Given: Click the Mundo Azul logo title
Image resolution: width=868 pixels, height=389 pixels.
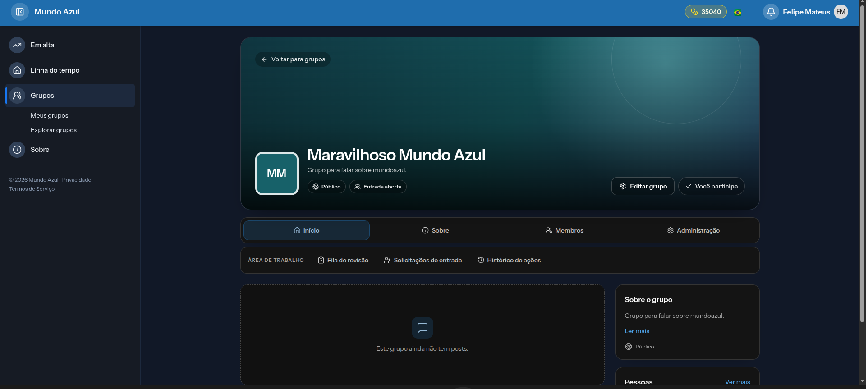Looking at the screenshot, I should point(57,12).
